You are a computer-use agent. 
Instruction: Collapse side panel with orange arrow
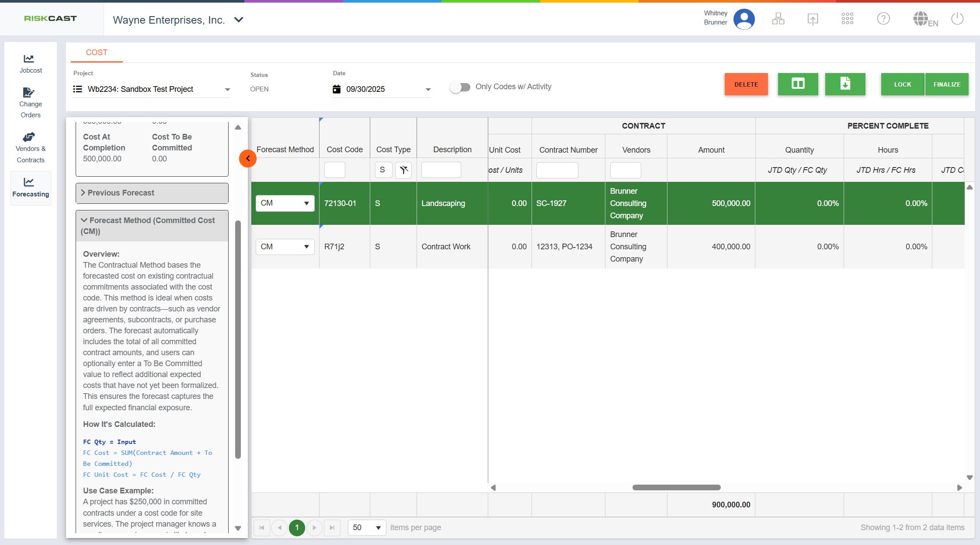pos(248,158)
